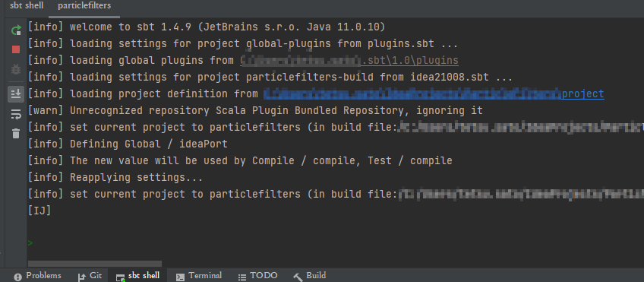Open the Git tool window
Viewport: 644px width, 282px height.
(x=90, y=275)
